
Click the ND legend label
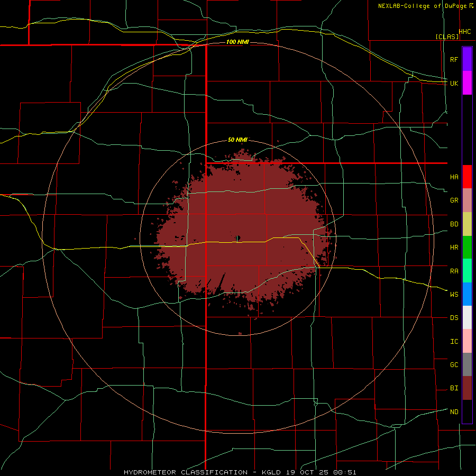point(454,411)
